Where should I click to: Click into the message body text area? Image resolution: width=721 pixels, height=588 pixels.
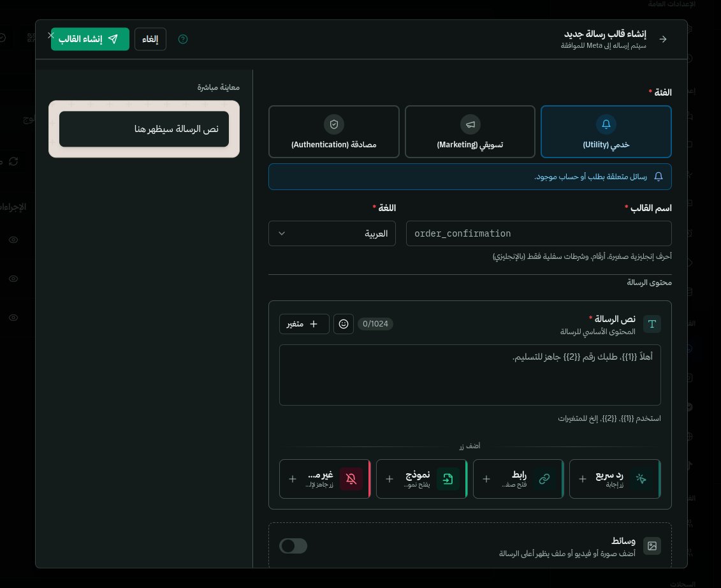coord(470,375)
